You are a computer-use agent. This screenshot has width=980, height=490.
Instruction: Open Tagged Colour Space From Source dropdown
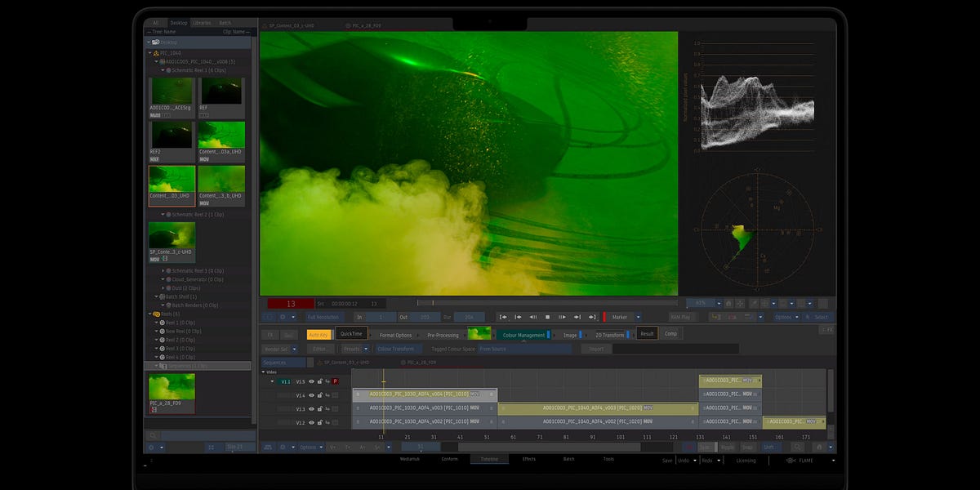tap(523, 349)
